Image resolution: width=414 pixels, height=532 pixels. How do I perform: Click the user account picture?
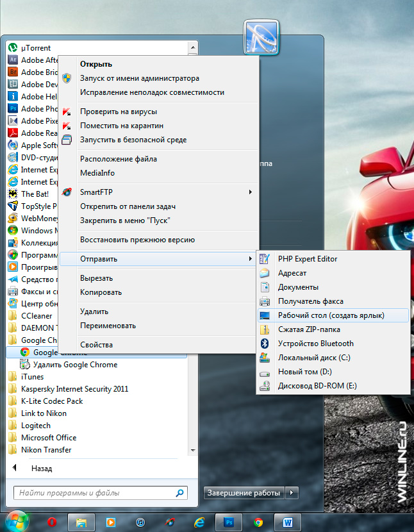(261, 37)
